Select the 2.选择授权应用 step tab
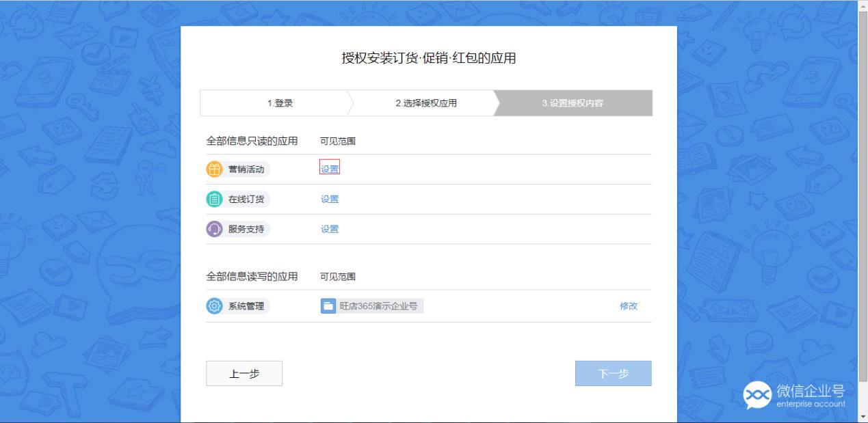The width and height of the screenshot is (868, 423). point(425,103)
